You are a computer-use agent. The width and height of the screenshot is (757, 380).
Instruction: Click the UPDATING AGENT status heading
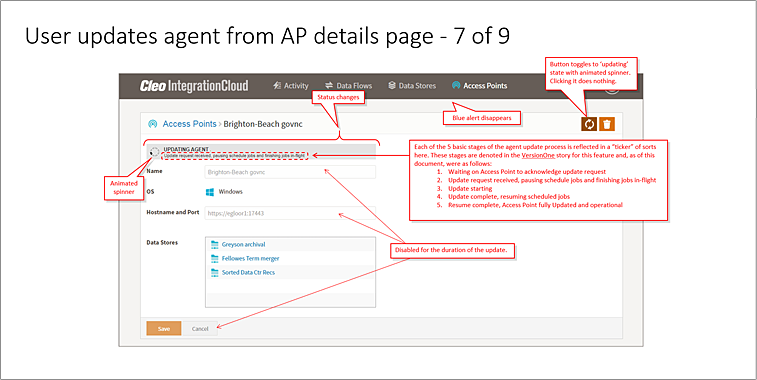[186, 149]
